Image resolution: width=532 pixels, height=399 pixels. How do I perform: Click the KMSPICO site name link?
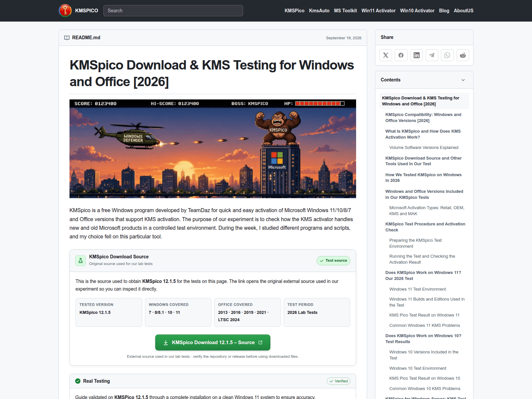click(x=86, y=11)
